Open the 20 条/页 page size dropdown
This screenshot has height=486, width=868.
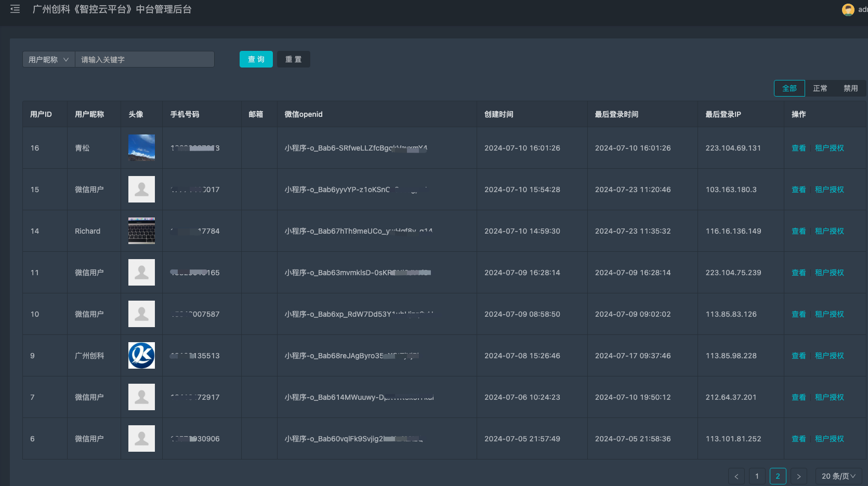(x=838, y=476)
